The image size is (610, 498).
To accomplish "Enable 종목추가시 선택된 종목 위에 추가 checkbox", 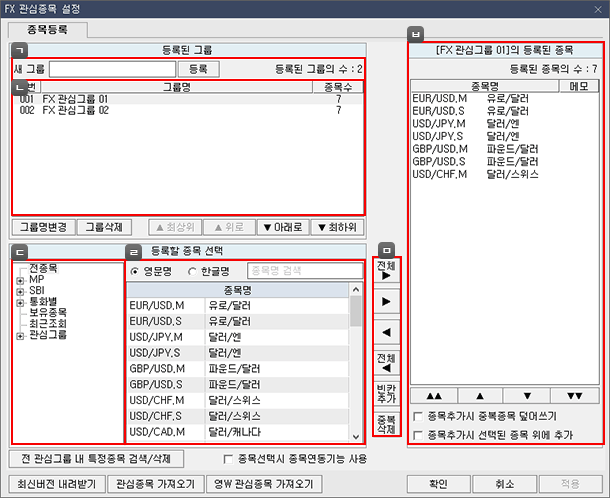I will [418, 435].
